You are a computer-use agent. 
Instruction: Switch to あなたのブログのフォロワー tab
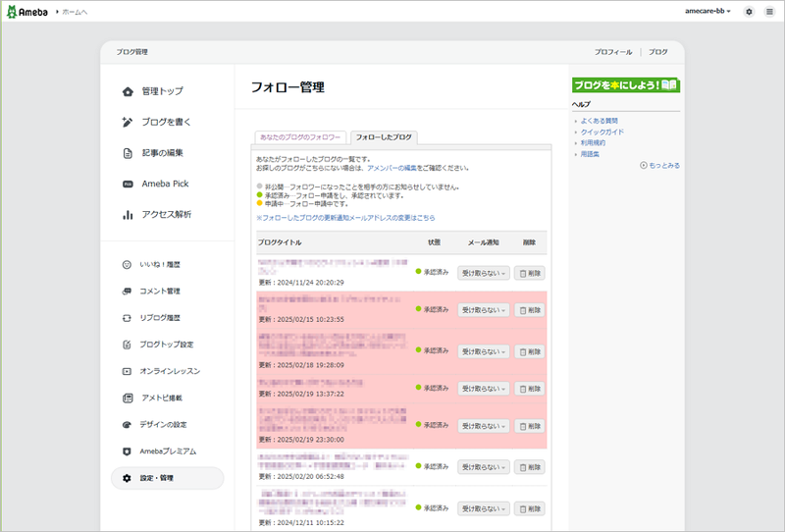tap(300, 136)
